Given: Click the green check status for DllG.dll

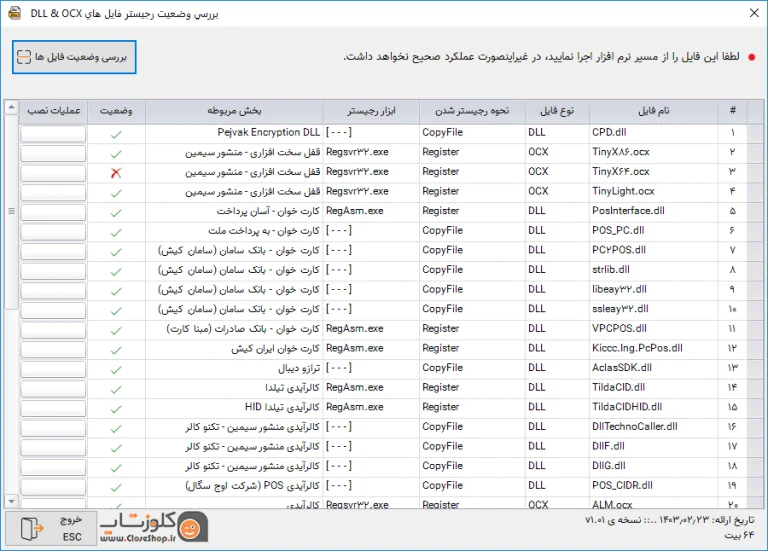Looking at the screenshot, I should [x=116, y=467].
